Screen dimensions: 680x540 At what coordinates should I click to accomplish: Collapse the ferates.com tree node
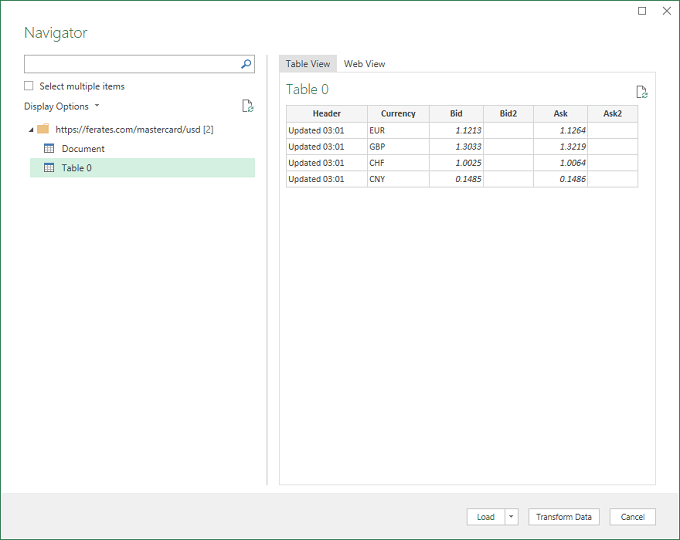30,130
